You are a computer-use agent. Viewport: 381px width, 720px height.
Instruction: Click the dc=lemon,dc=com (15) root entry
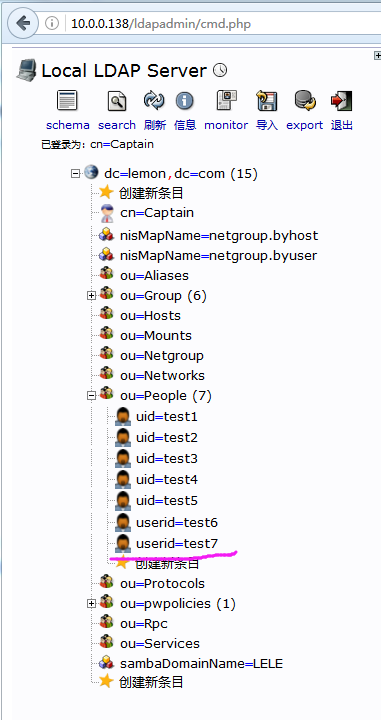(x=181, y=174)
